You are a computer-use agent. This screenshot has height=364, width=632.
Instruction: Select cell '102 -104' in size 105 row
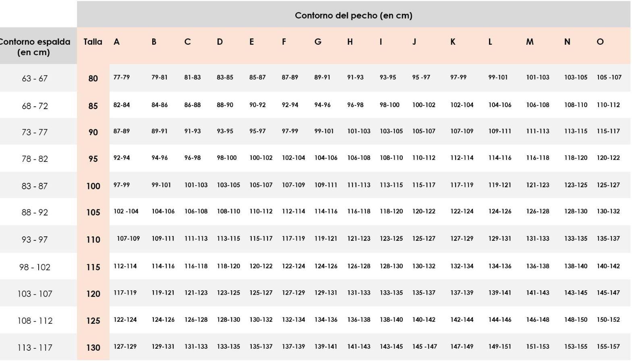[x=126, y=211]
